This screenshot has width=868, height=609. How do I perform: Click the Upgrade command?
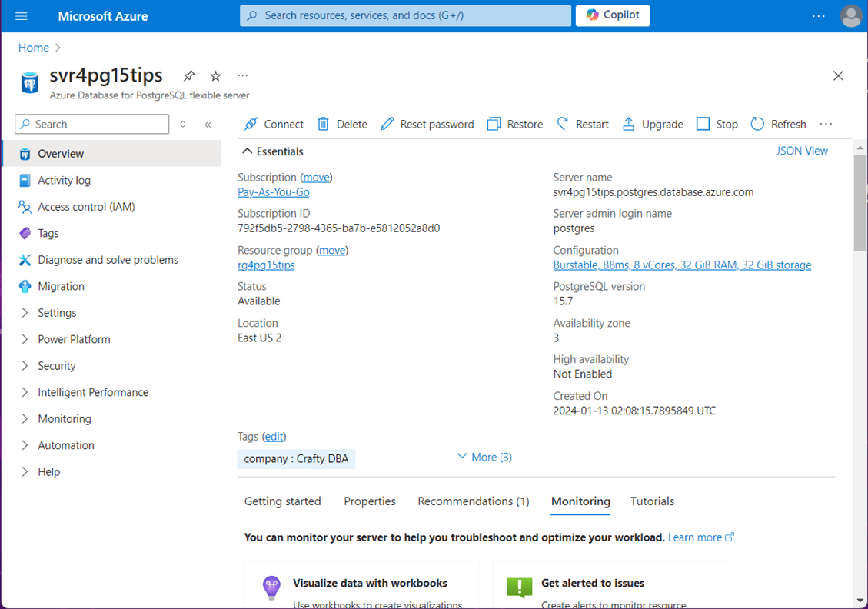(x=653, y=124)
